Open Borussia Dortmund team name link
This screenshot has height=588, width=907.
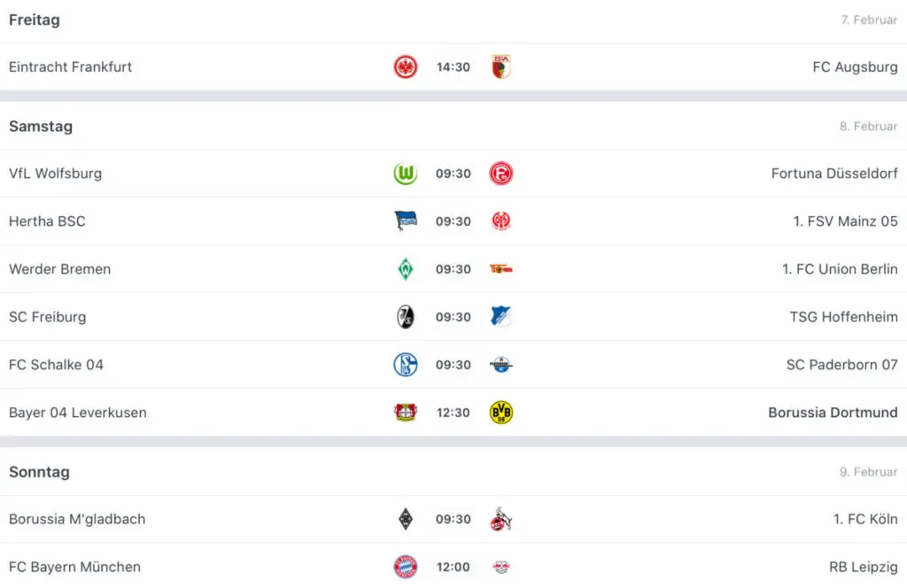(x=833, y=413)
